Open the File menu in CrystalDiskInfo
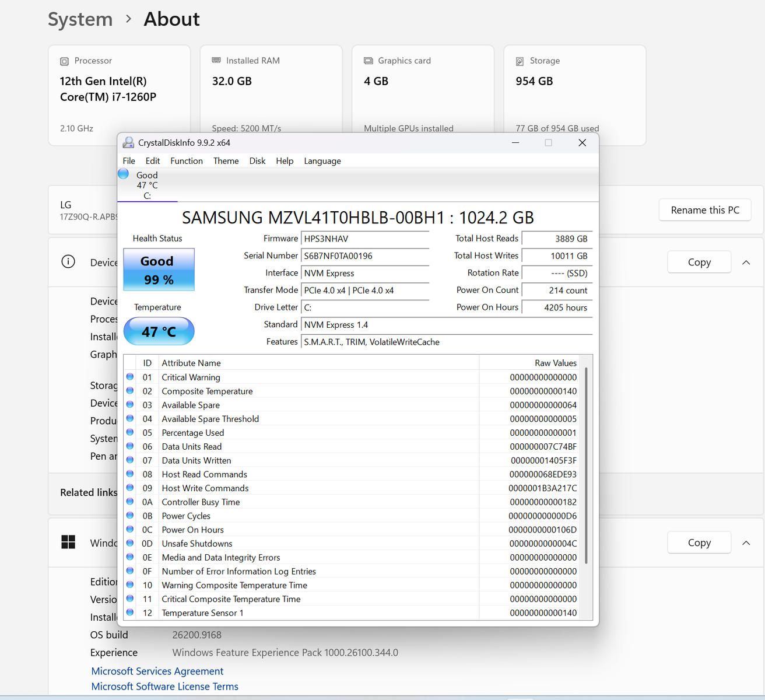765x700 pixels. tap(129, 161)
